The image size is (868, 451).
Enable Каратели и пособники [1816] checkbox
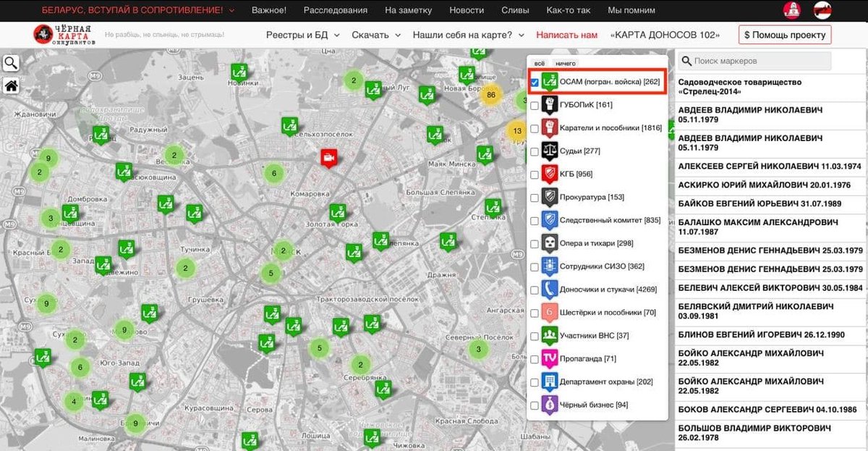coord(535,129)
